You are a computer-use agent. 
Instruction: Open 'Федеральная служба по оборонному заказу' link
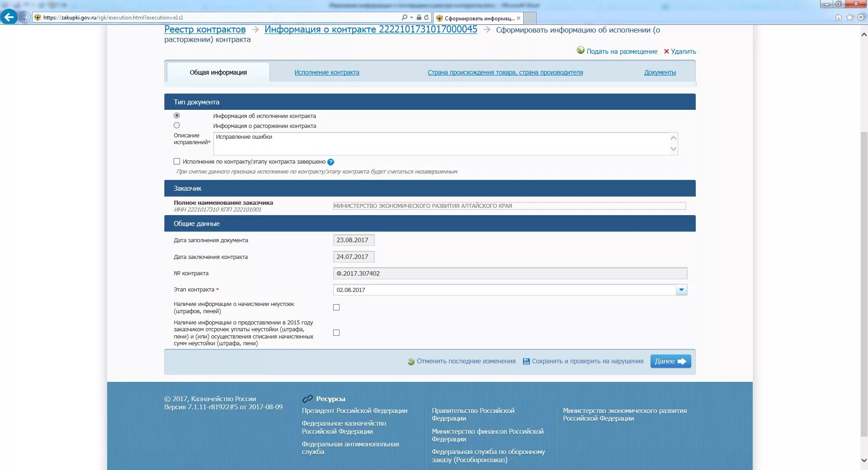point(488,456)
